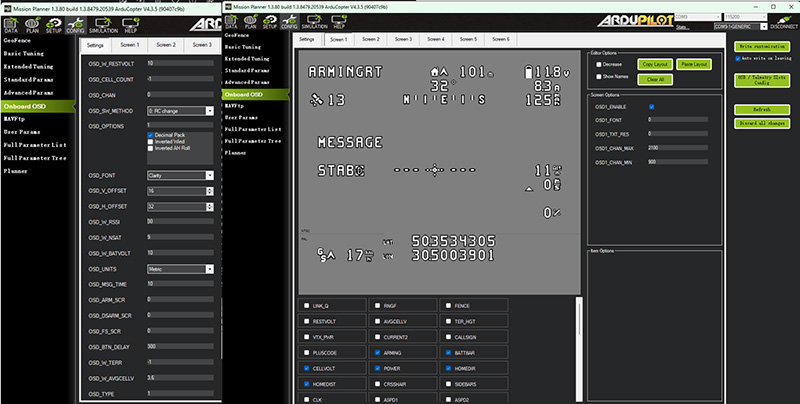Open the DATA icon in left window toolbar

coord(10,24)
